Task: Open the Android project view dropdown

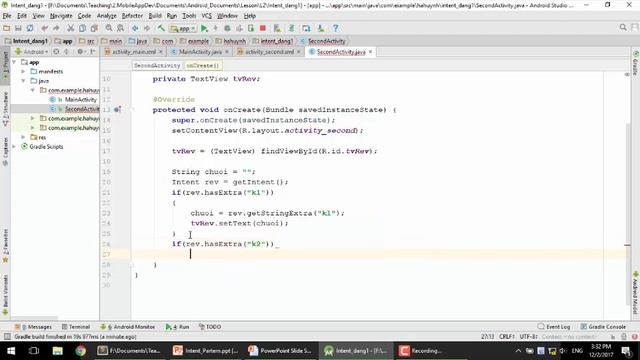Action: [31, 52]
